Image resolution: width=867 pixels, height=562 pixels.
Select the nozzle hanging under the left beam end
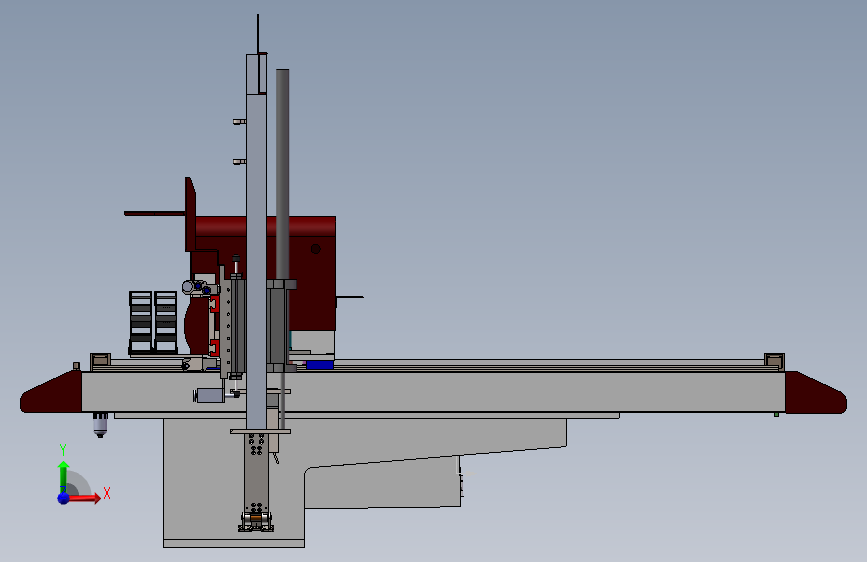pyautogui.click(x=100, y=425)
